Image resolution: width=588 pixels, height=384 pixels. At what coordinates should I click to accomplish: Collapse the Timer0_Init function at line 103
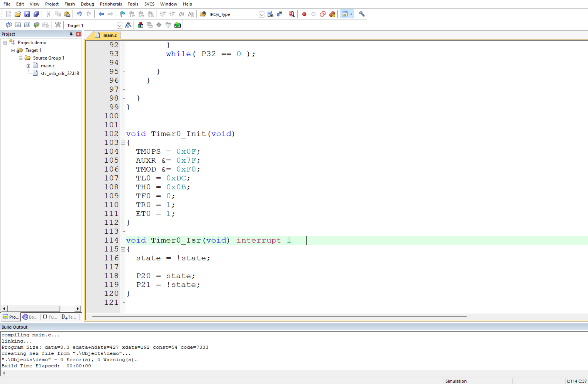[123, 143]
